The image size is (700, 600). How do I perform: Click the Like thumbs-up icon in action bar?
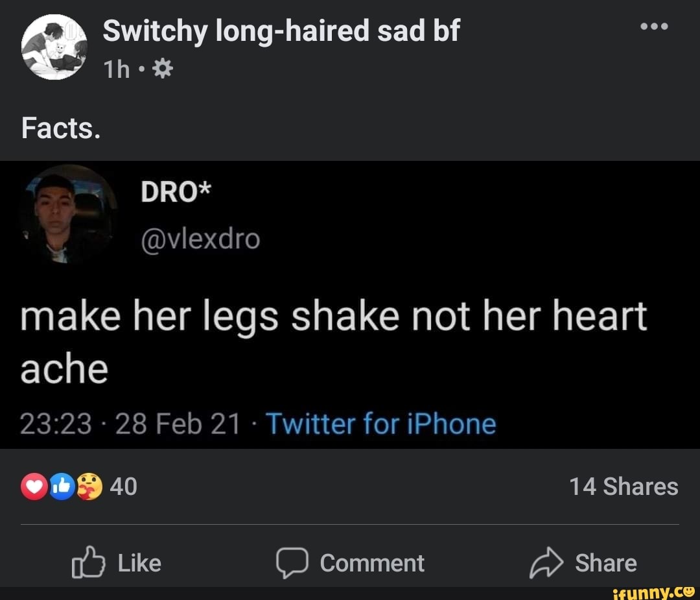89,562
